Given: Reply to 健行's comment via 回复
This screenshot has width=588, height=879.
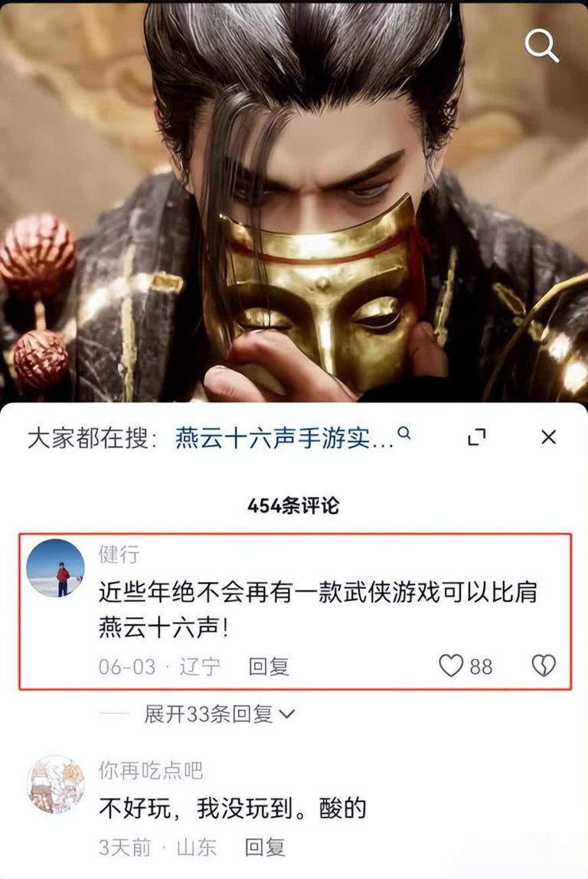Looking at the screenshot, I should 269,667.
